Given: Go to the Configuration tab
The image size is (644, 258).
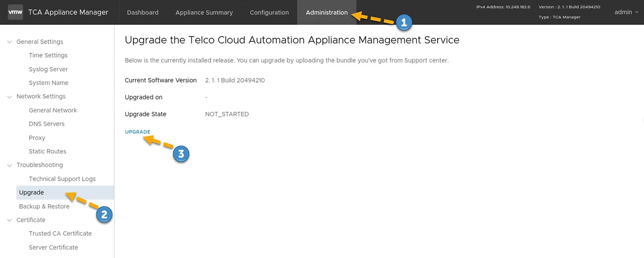Looking at the screenshot, I should click(269, 12).
